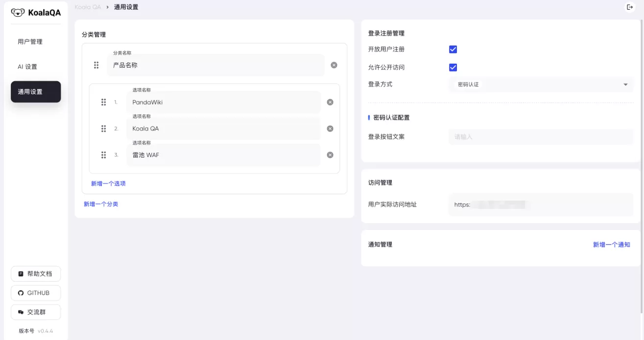Viewport: 644px width, 340px height.
Task: Remove the Koala QA option via its delete icon
Action: coord(330,129)
